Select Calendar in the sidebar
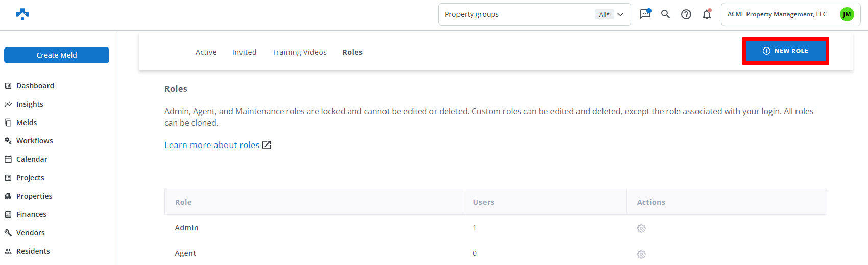This screenshot has height=265, width=868. [x=32, y=159]
